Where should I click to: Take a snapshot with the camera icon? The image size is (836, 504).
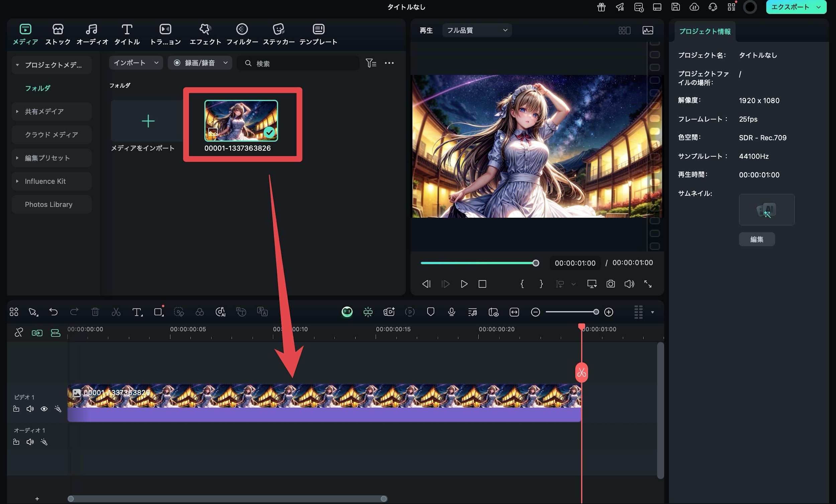click(611, 284)
